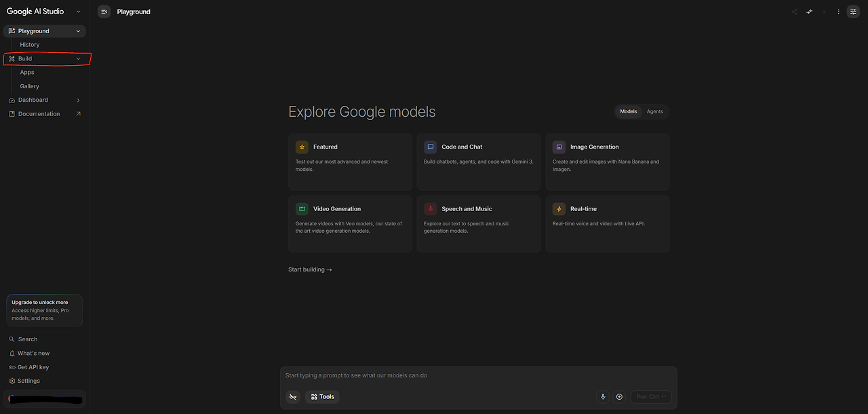This screenshot has width=868, height=414.
Task: Switch to the Agents tab
Action: [x=654, y=111]
